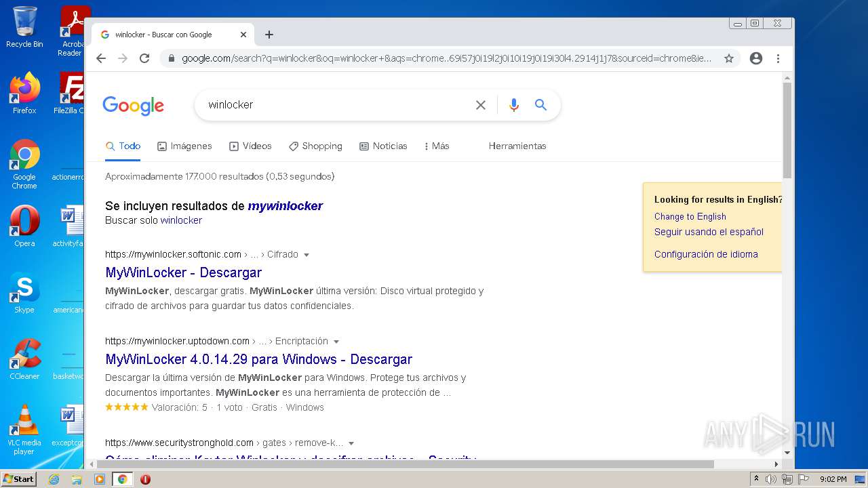Open the media player taskbar icon

point(100,479)
